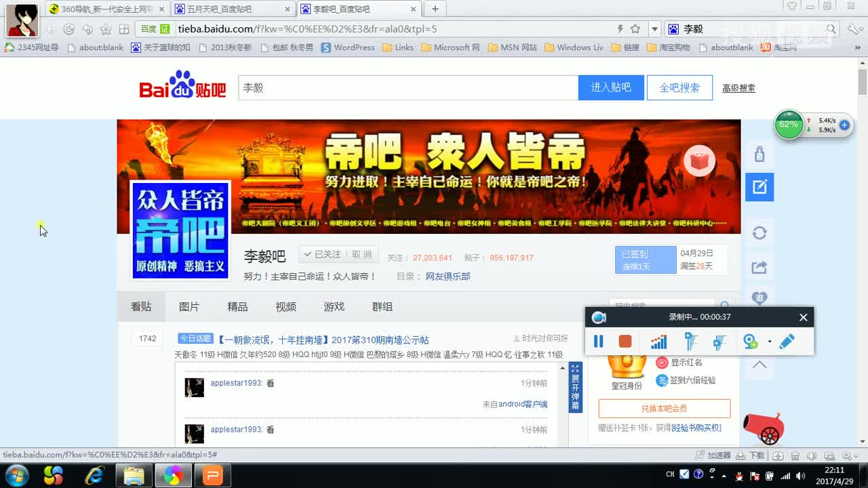Click the green 62% memory ball
This screenshot has width=868, height=488.
(789, 125)
